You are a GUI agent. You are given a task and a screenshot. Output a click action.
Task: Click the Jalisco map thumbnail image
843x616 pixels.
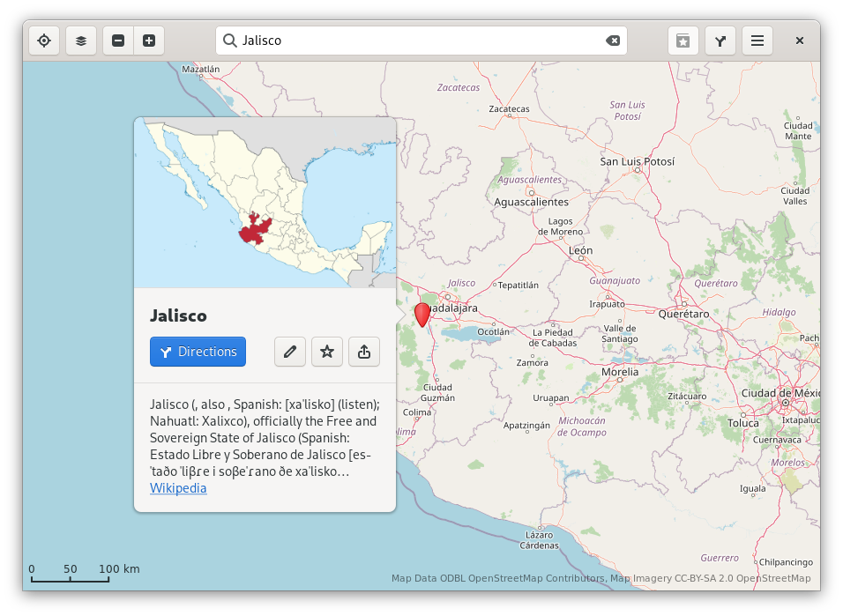coord(265,203)
